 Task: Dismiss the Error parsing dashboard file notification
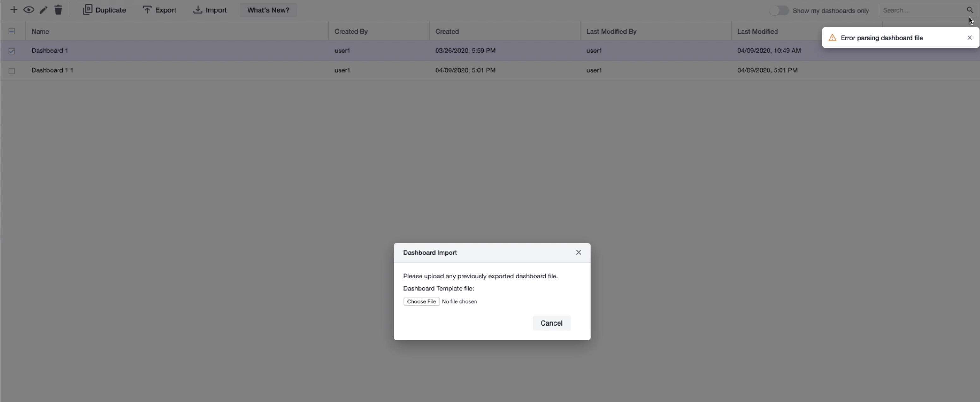click(969, 38)
